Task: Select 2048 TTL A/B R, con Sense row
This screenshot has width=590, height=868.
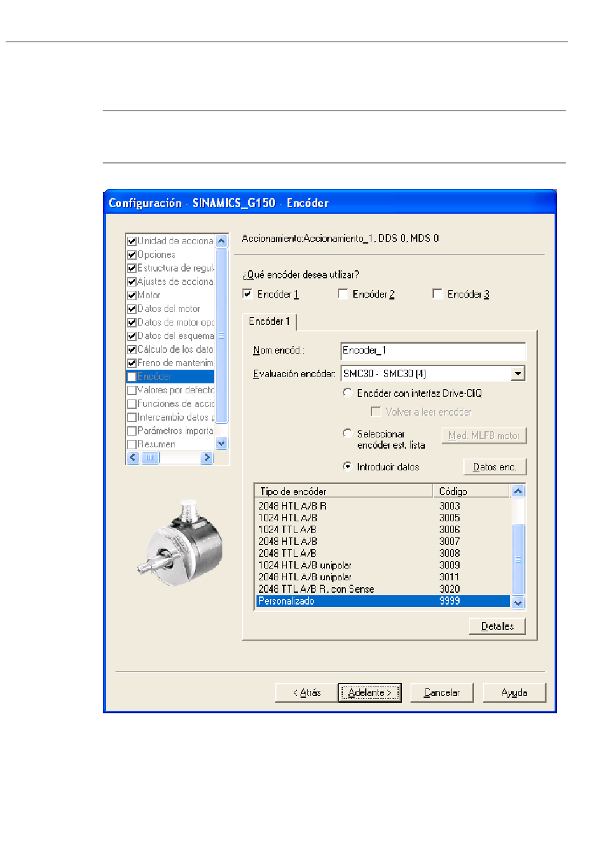Action: [383, 588]
